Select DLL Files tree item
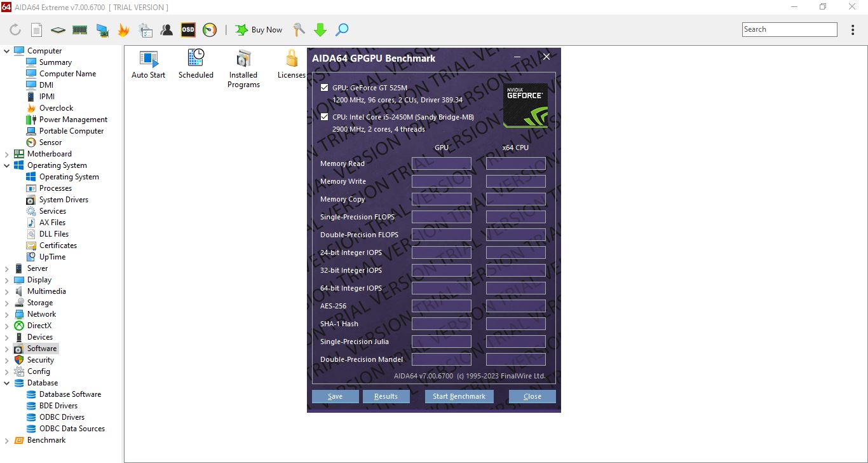 (53, 234)
